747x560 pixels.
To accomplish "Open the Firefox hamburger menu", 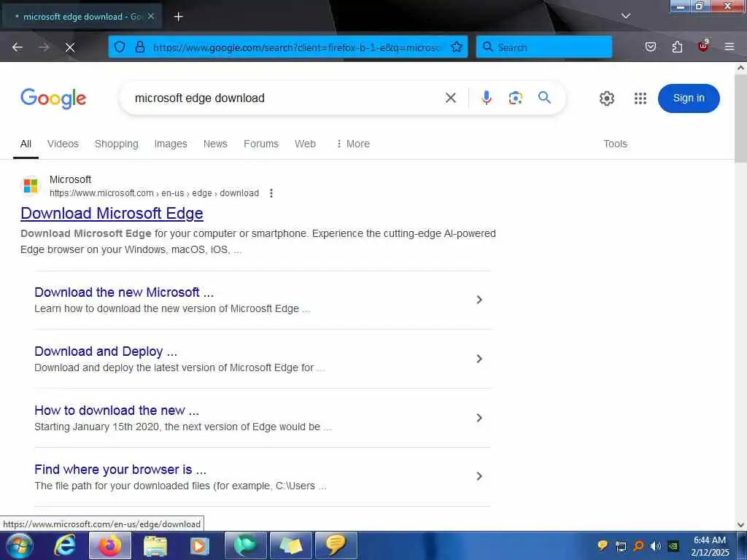I will [x=729, y=47].
